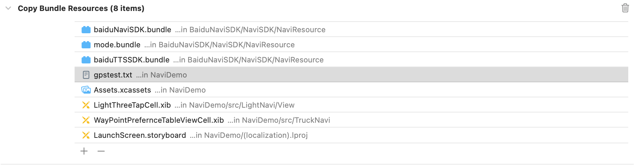This screenshot has width=644, height=168.
Task: Click the minus button to remove resource
Action: click(101, 151)
